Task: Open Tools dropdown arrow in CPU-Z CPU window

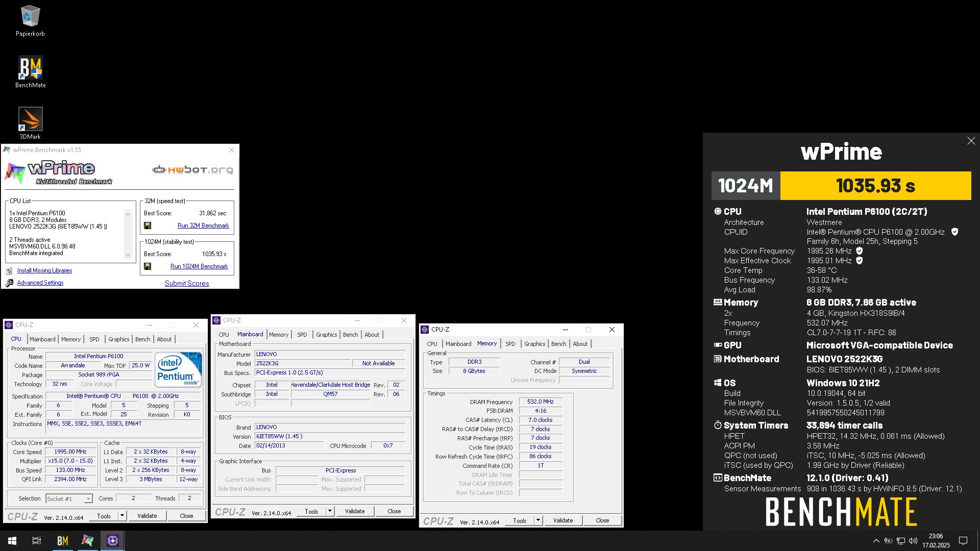Action: (122, 516)
